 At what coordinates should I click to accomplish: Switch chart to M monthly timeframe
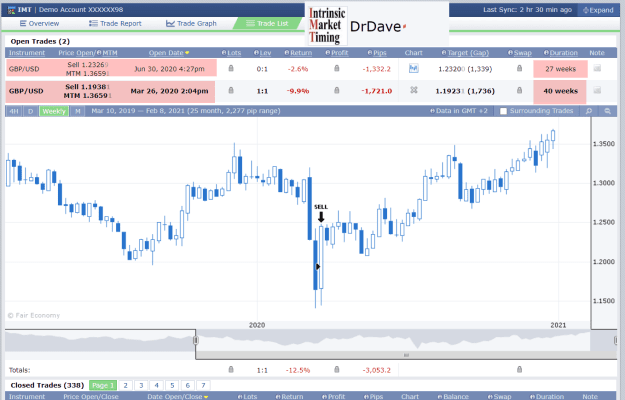point(78,111)
